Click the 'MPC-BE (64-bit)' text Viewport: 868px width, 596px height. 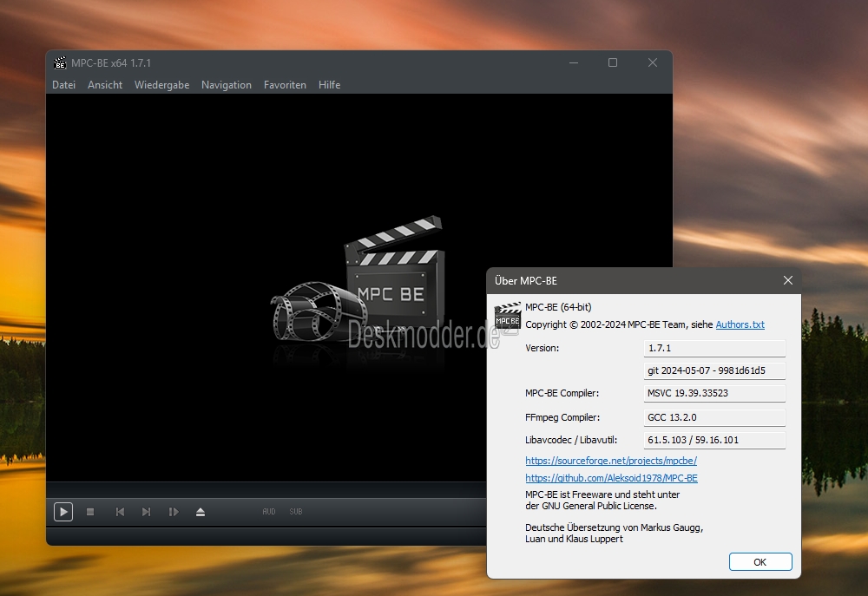pos(558,307)
